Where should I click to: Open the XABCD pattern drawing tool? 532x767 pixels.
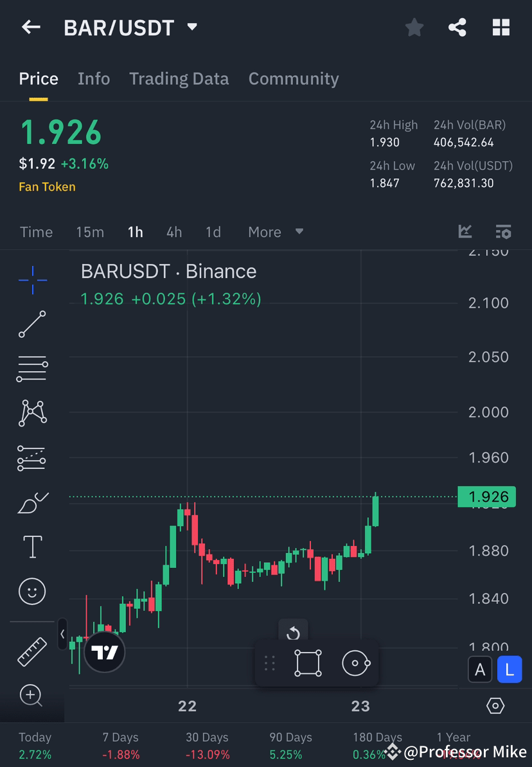pyautogui.click(x=32, y=413)
